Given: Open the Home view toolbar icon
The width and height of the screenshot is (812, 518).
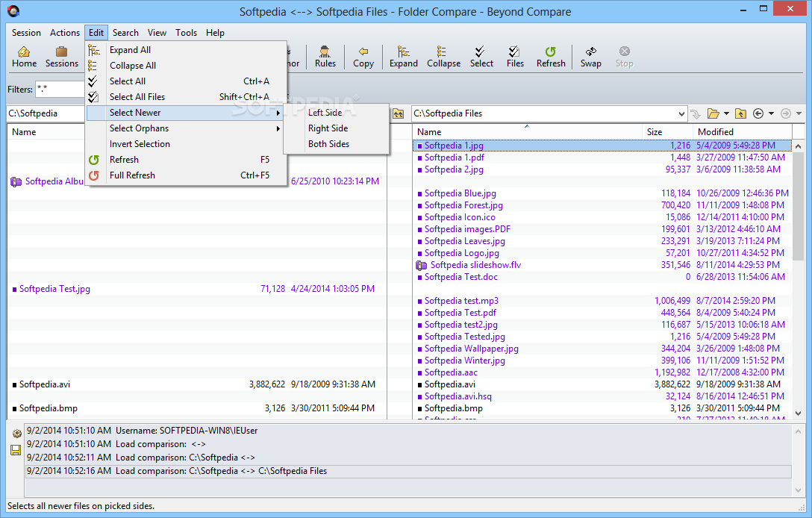Looking at the screenshot, I should point(24,57).
